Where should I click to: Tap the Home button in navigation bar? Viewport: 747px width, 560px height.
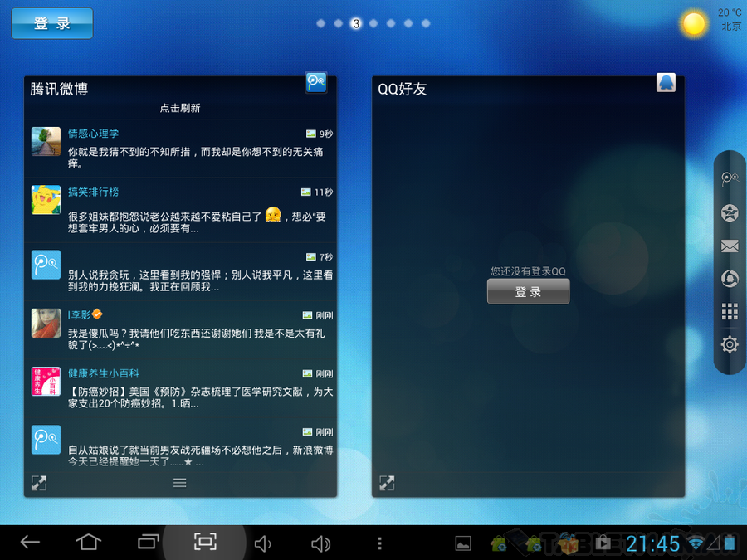click(89, 542)
